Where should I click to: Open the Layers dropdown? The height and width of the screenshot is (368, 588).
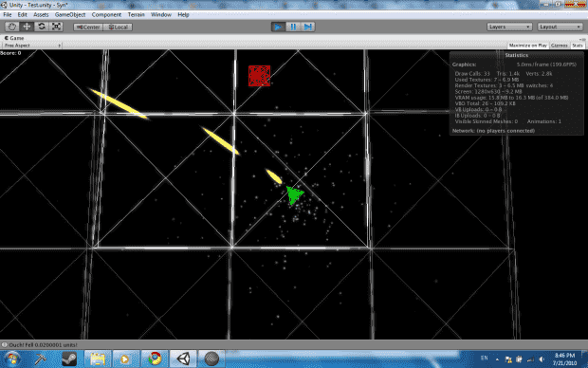click(509, 27)
